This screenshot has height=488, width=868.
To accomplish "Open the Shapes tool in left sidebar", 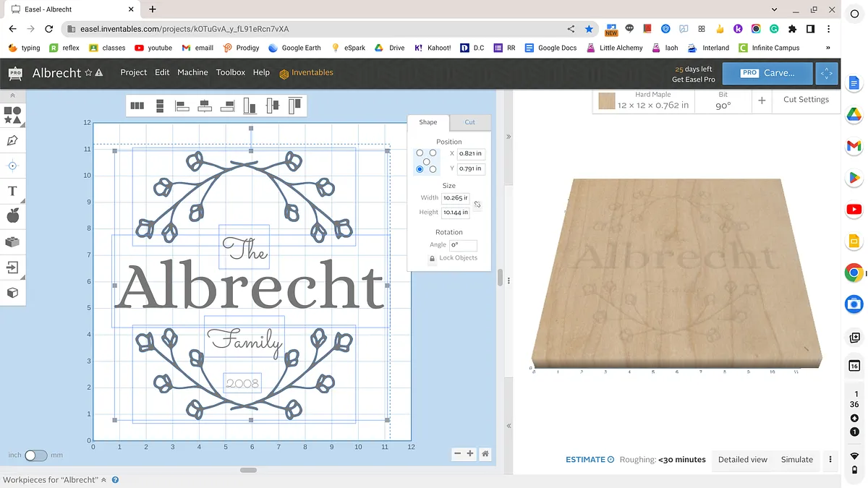I will 12,115.
